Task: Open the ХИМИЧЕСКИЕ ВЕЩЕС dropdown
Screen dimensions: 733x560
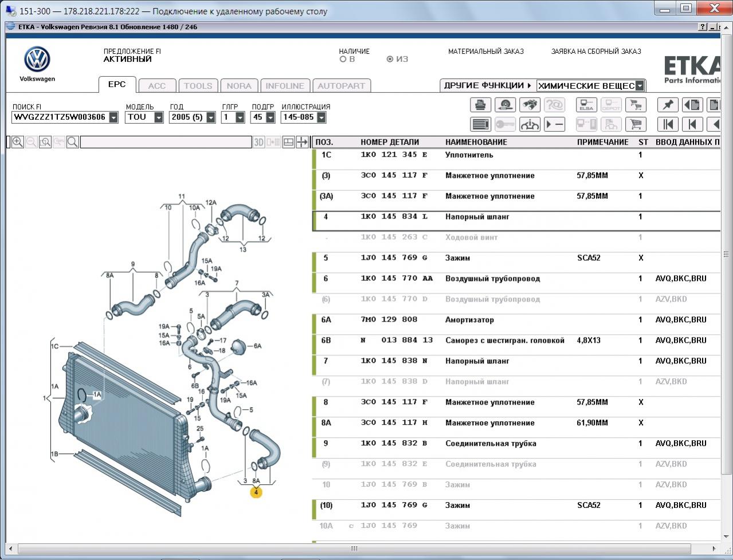Action: 640,85
